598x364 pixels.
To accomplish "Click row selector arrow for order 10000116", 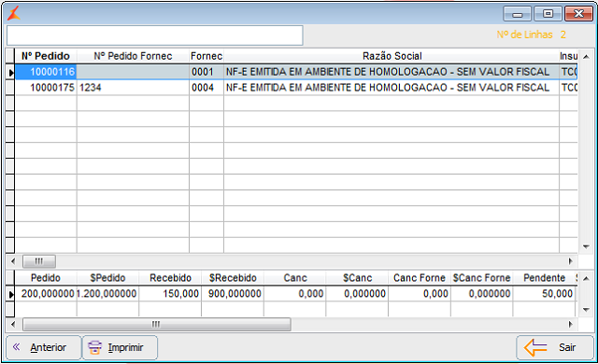I will point(10,72).
